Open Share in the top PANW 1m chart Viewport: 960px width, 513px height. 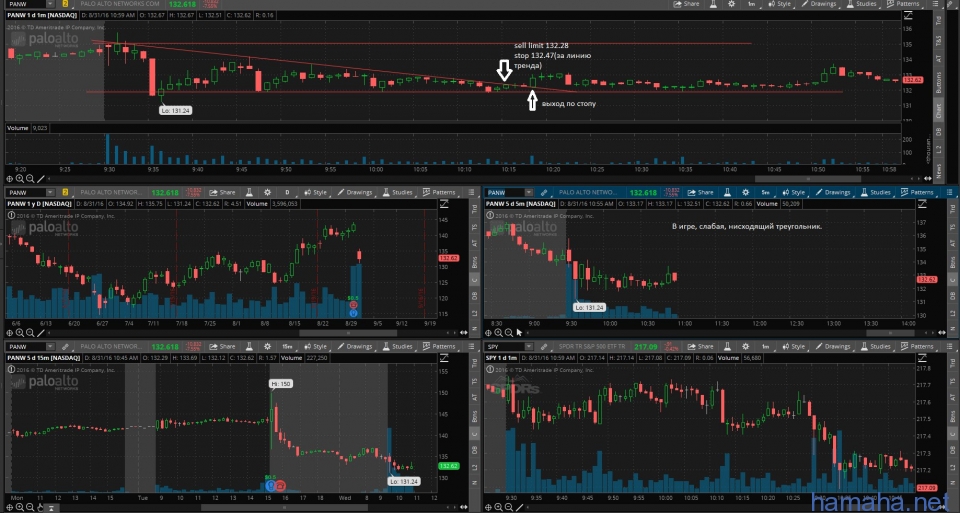pos(686,4)
